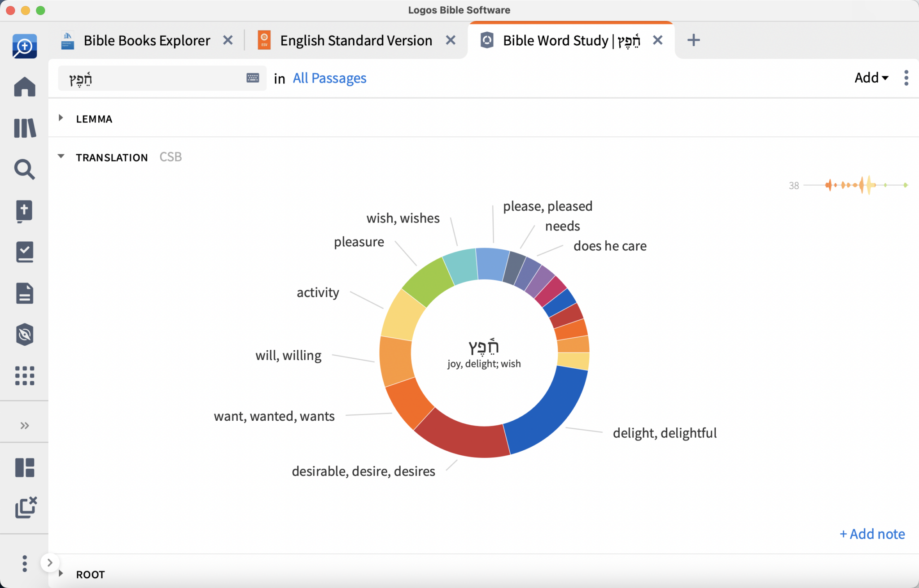This screenshot has width=919, height=588.
Task: Click the needs slate-gray segment
Action: 514,268
